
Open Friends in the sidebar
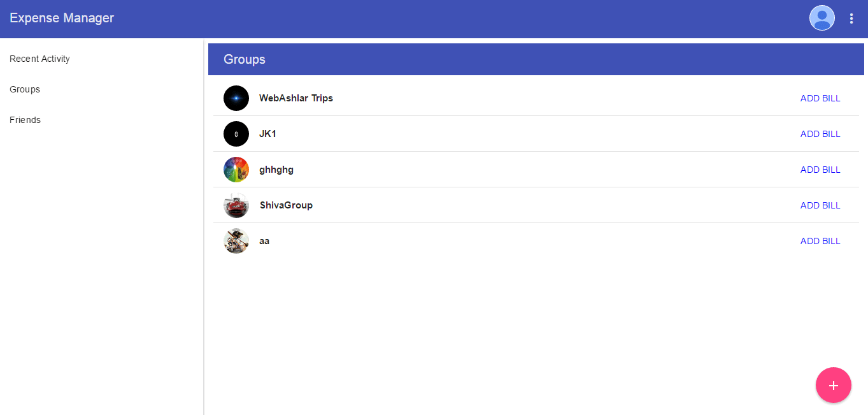click(25, 120)
